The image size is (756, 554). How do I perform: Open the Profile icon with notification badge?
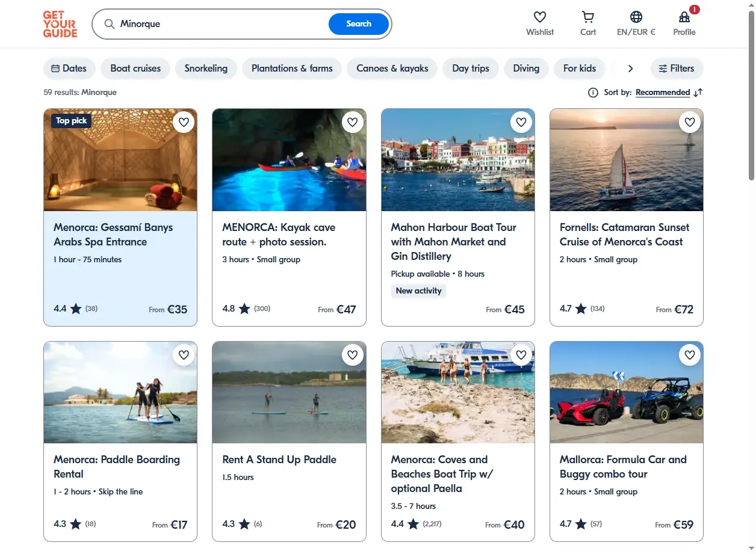pos(684,17)
